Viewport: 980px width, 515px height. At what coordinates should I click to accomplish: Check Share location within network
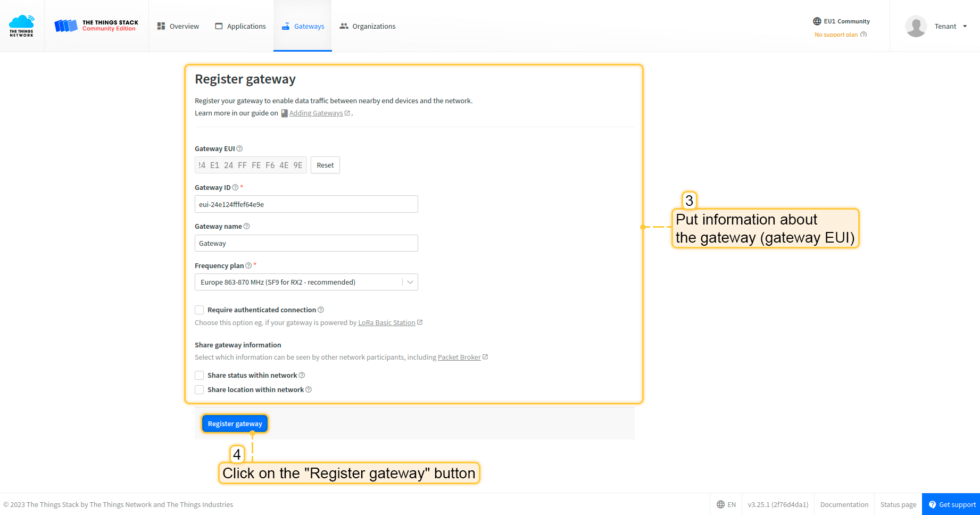click(x=200, y=389)
